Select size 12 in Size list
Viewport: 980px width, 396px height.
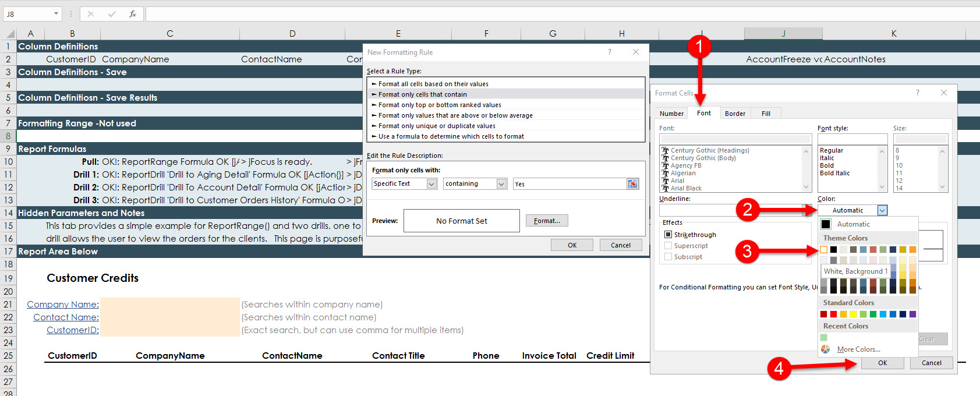(899, 181)
